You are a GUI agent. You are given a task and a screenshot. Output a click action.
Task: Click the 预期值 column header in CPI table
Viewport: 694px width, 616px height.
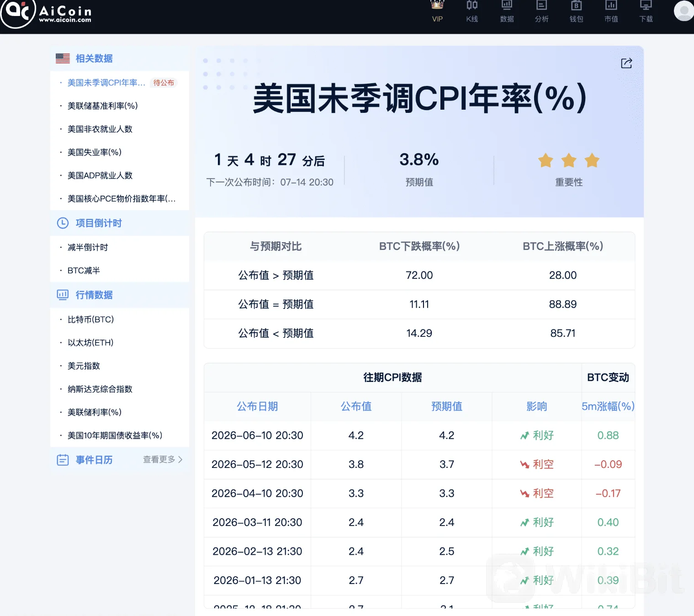(x=447, y=406)
